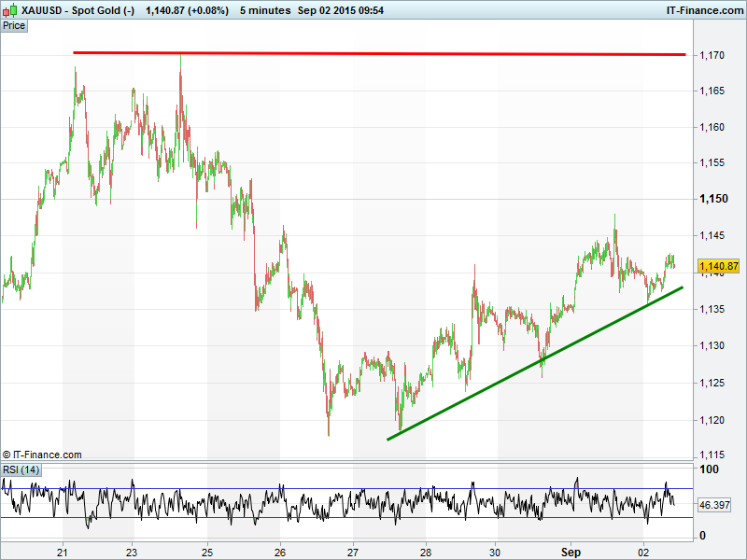Viewport: 747px width, 560px height.
Task: Click the 02 date axis label
Action: [644, 552]
